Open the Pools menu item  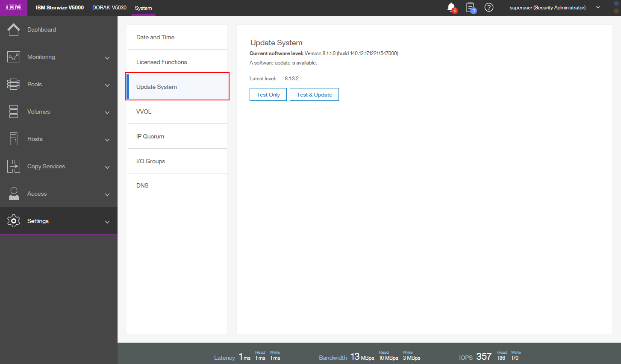[59, 84]
